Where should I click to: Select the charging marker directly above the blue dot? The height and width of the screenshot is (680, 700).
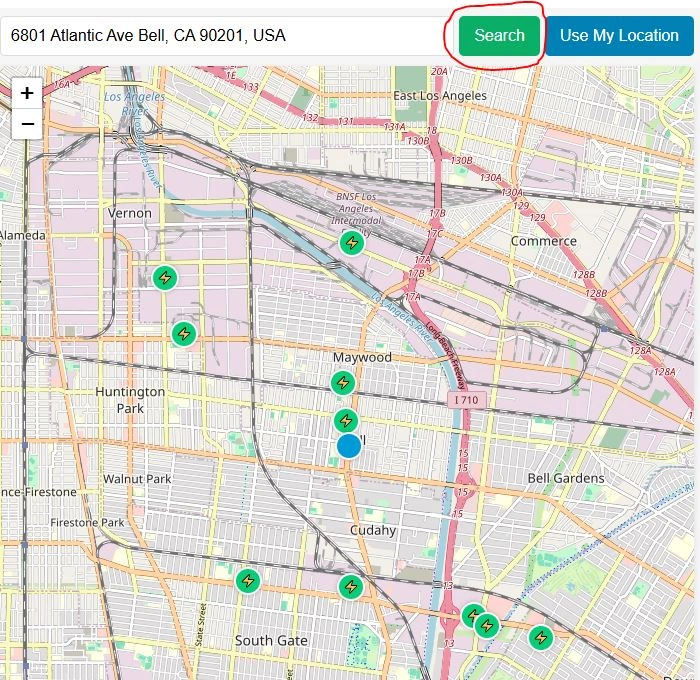tap(346, 421)
